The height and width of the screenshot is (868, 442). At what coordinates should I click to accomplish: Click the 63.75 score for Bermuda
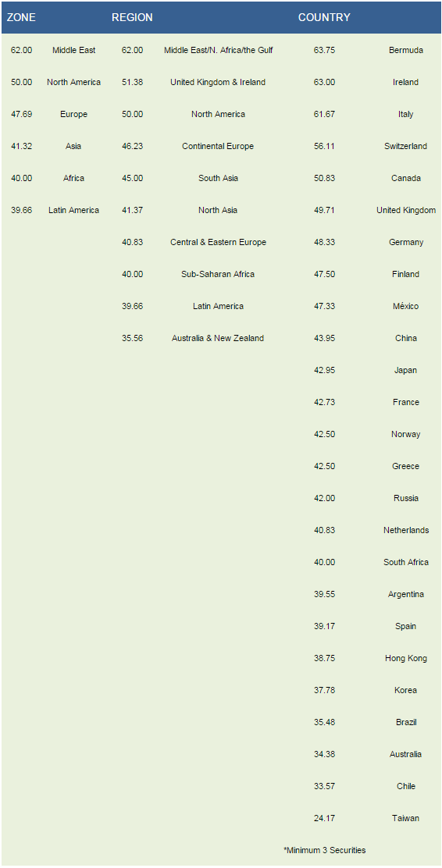pyautogui.click(x=324, y=50)
